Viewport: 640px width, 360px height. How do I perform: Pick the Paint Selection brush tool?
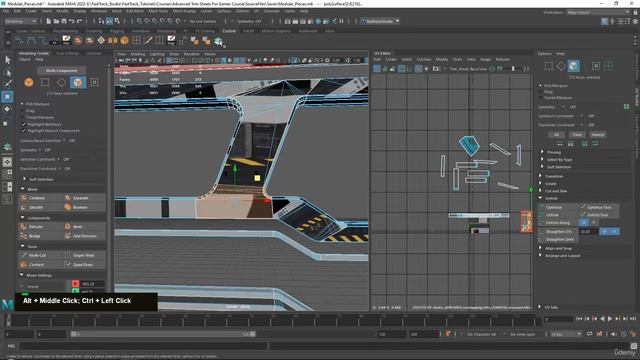(x=7, y=84)
